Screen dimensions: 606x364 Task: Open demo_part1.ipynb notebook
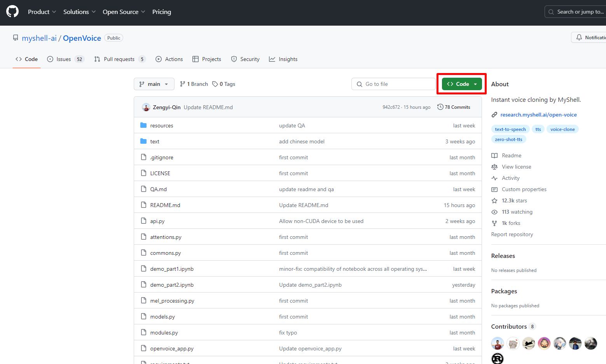172,269
